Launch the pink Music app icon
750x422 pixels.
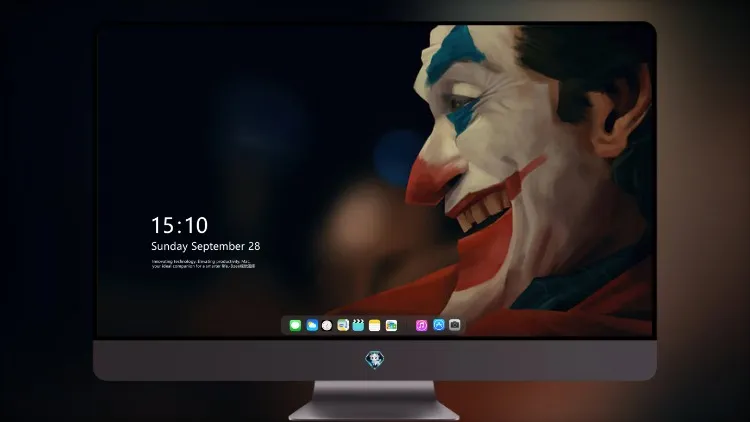[x=421, y=325]
